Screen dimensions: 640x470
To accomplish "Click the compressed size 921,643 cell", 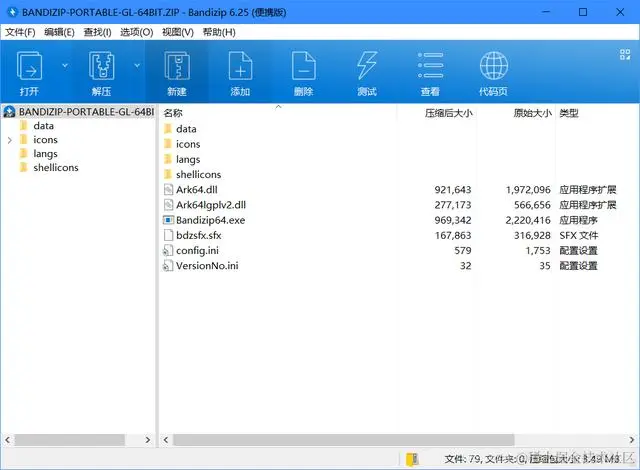I will coord(453,190).
